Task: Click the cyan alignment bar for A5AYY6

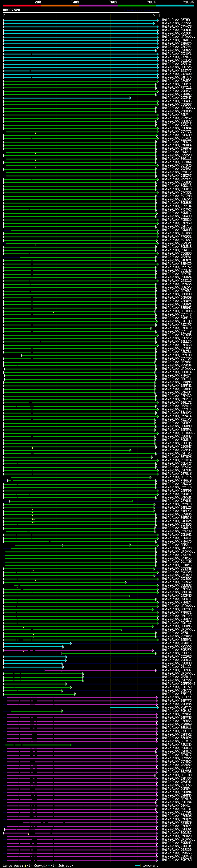Action: 134,708
